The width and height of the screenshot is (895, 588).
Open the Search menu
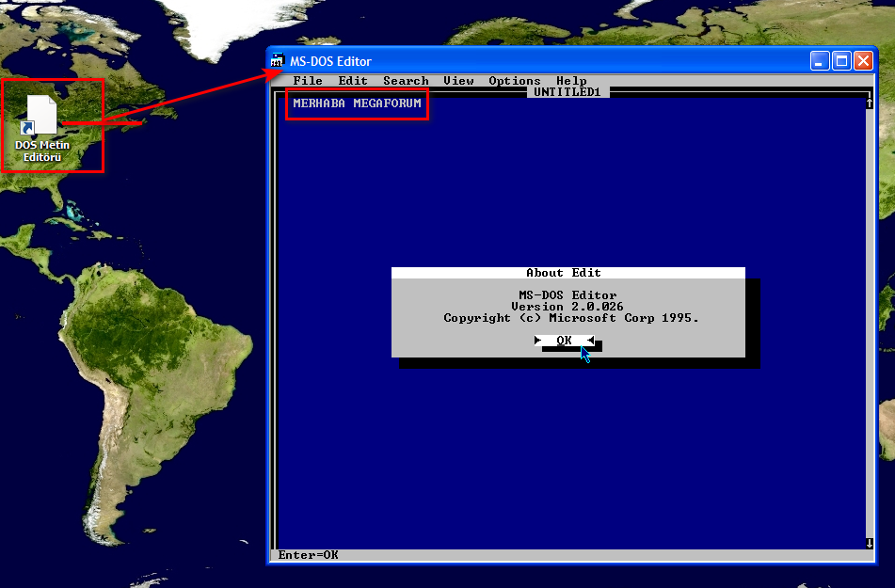(x=406, y=81)
